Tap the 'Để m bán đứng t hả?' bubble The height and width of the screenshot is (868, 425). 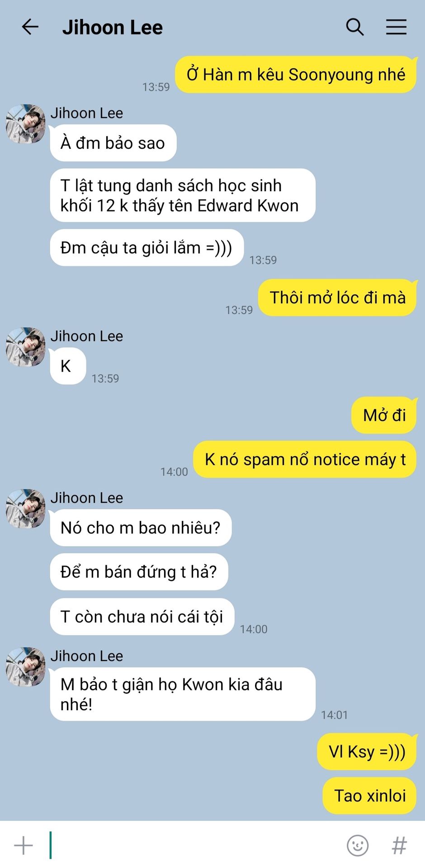[x=139, y=572]
